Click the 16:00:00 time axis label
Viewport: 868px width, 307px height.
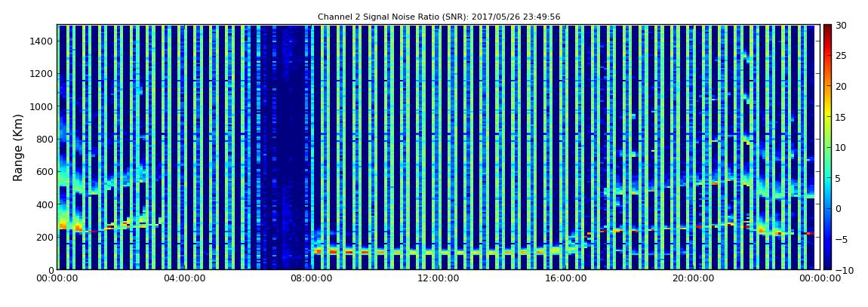pos(565,278)
